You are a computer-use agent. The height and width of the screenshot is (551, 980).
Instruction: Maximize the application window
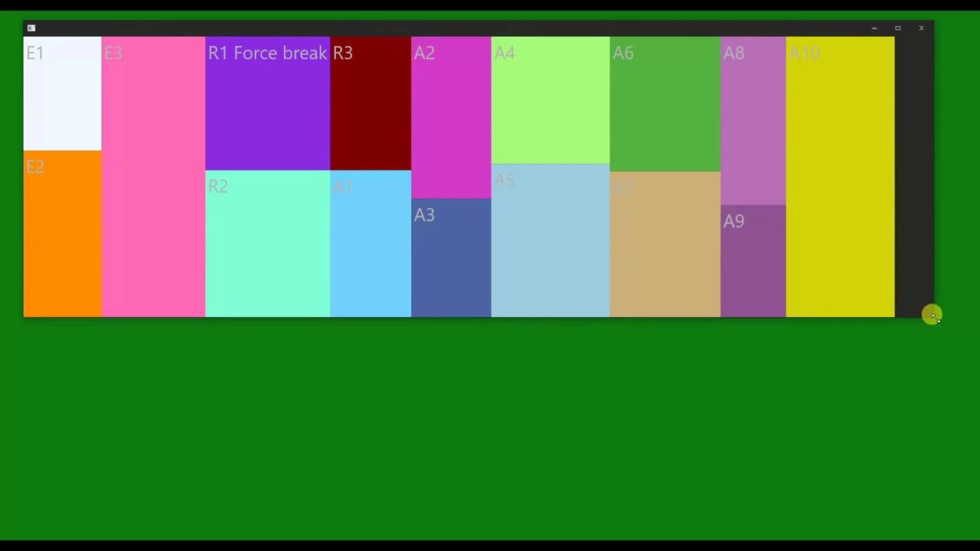pos(897,28)
